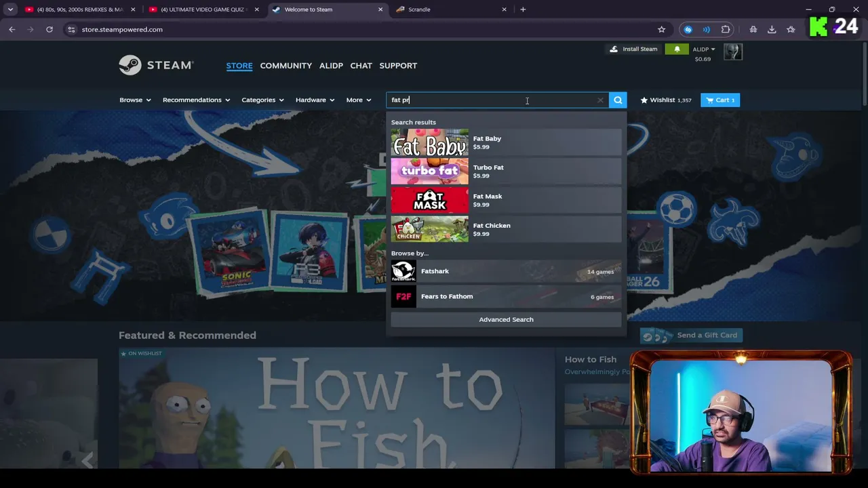Screen dimensions: 868x488
Task: Go to CHAT
Action: point(361,66)
